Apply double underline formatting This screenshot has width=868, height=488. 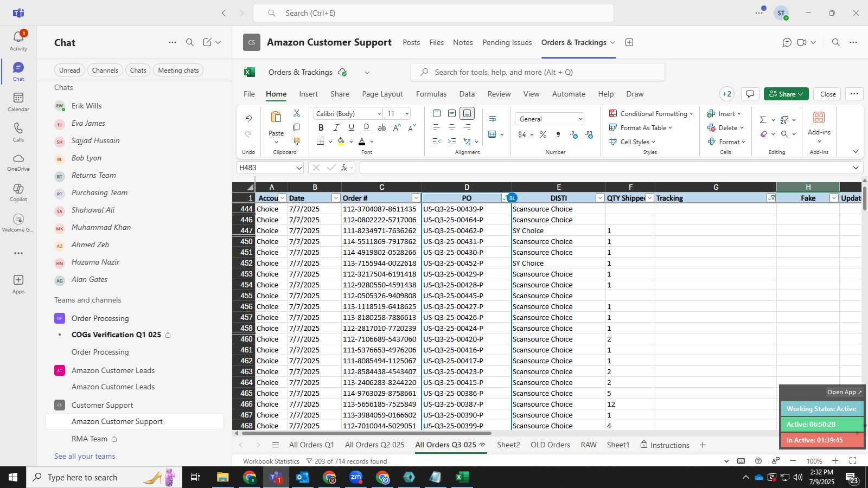point(367,127)
